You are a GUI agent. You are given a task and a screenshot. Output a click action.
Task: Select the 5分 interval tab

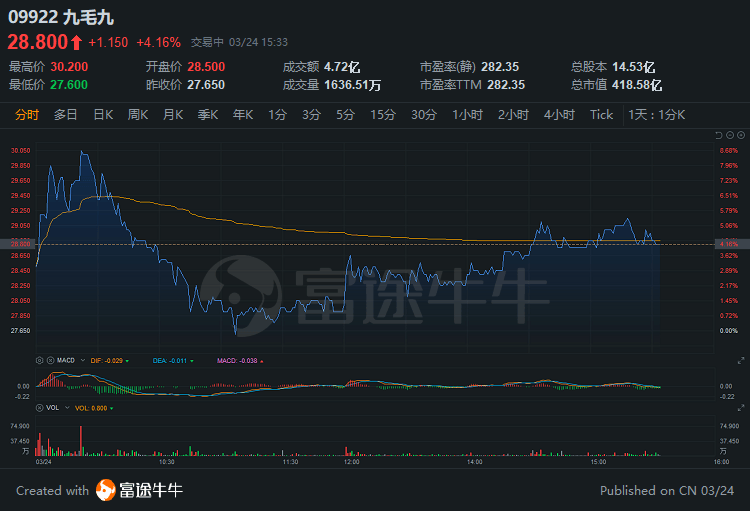coord(345,115)
